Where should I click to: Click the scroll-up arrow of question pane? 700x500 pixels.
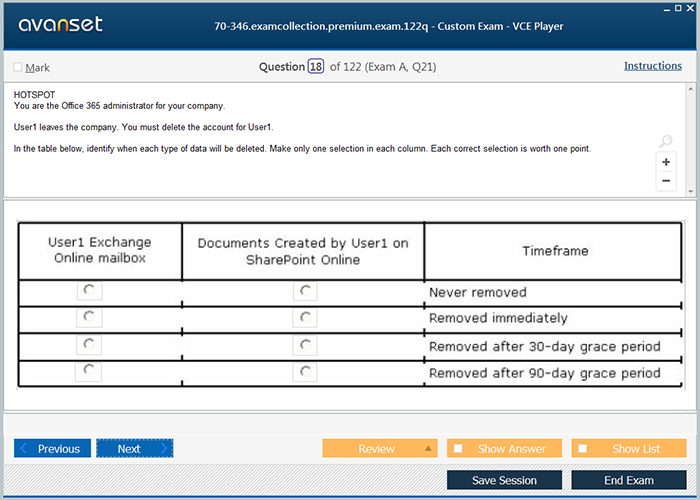(x=691, y=89)
